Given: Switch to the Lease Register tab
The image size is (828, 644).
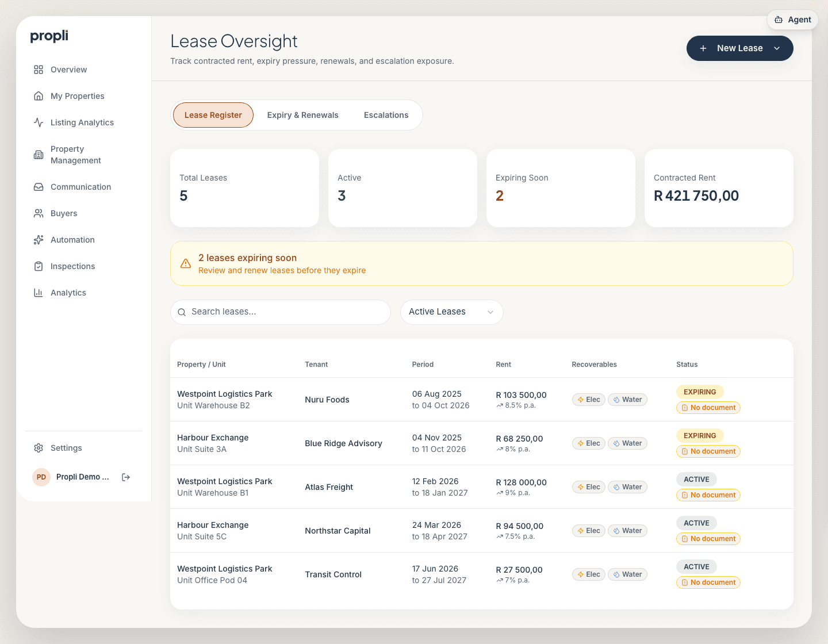Looking at the screenshot, I should (x=213, y=115).
